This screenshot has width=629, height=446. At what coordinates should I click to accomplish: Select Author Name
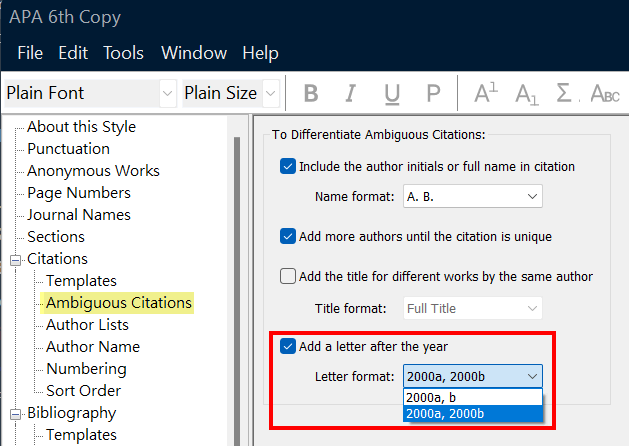[x=93, y=347]
